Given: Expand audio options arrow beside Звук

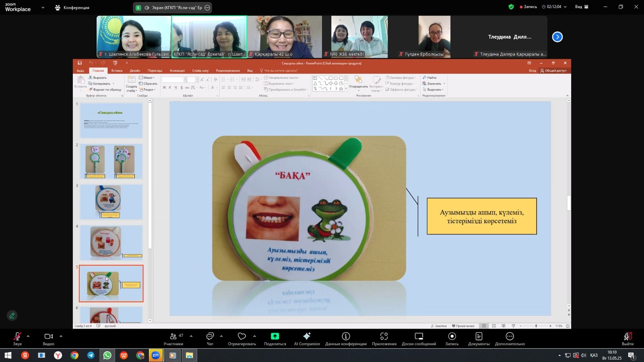Looking at the screenshot, I should point(28,336).
